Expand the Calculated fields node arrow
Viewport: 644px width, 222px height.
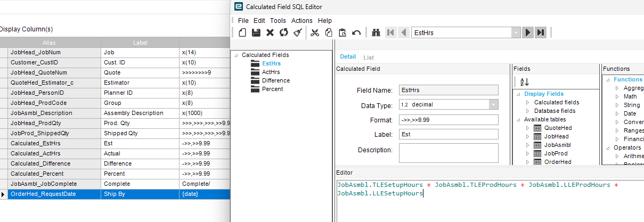(x=528, y=103)
